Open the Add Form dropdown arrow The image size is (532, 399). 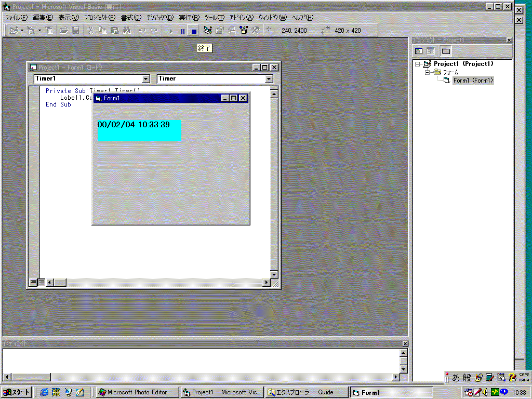pos(39,31)
